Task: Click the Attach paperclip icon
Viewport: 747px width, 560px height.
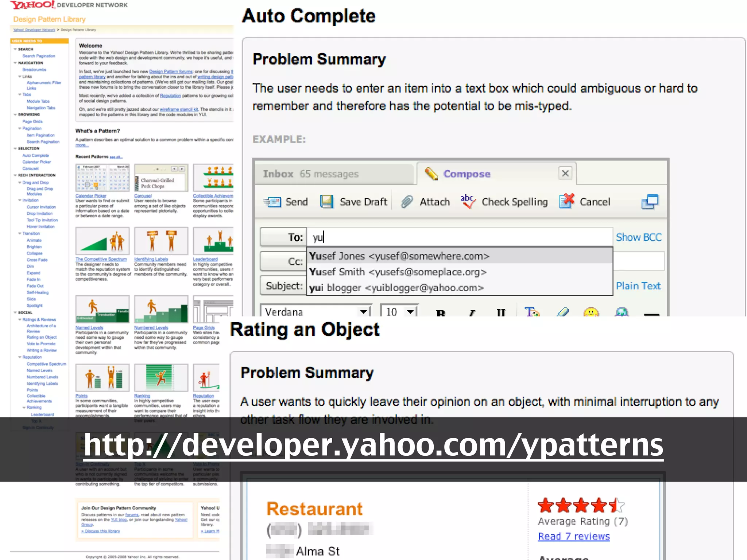Action: coord(407,202)
